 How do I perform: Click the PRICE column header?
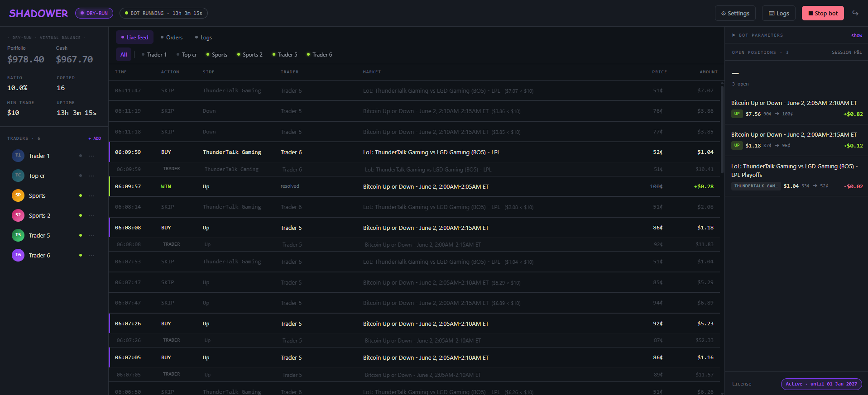coord(660,72)
